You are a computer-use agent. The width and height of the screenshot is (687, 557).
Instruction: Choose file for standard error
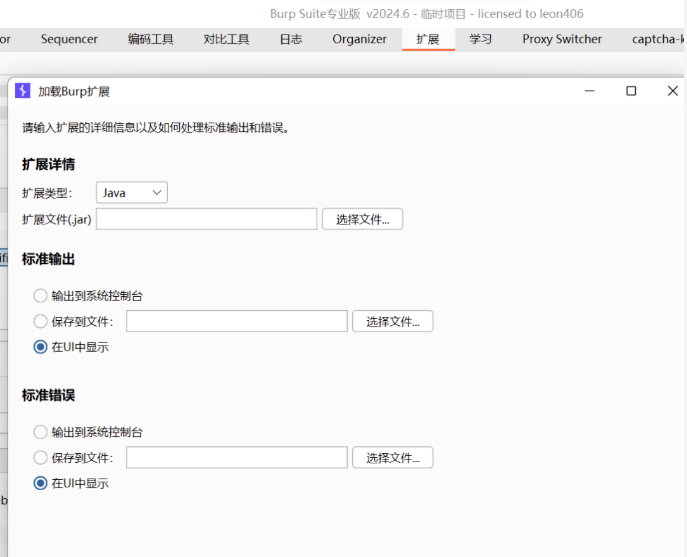[x=393, y=458]
